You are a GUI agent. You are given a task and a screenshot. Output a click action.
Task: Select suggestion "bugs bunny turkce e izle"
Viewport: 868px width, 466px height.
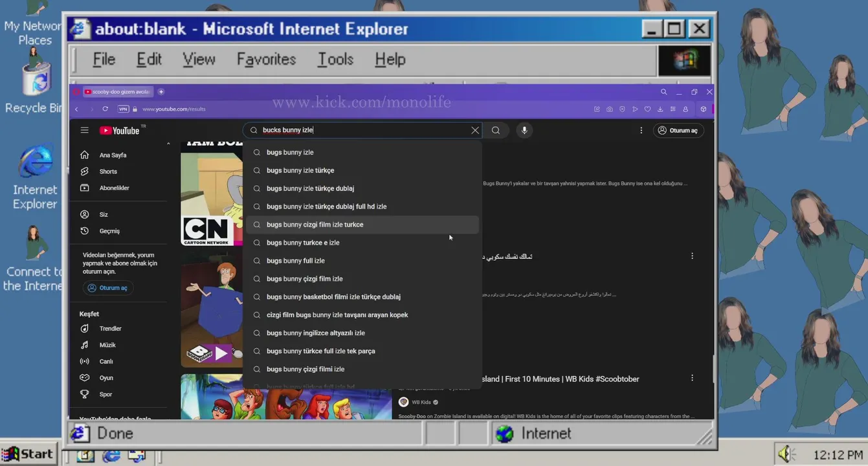click(x=362, y=243)
